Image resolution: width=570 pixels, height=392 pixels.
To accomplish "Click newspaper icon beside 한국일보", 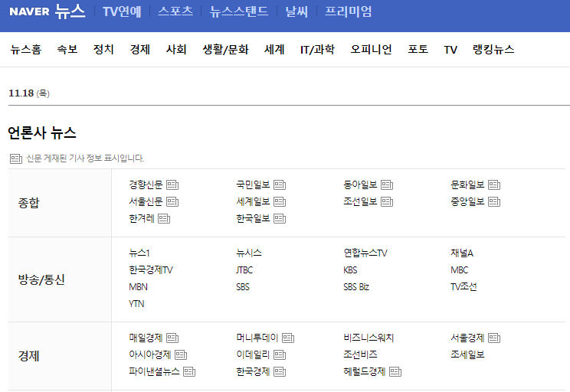I will pyautogui.click(x=280, y=219).
